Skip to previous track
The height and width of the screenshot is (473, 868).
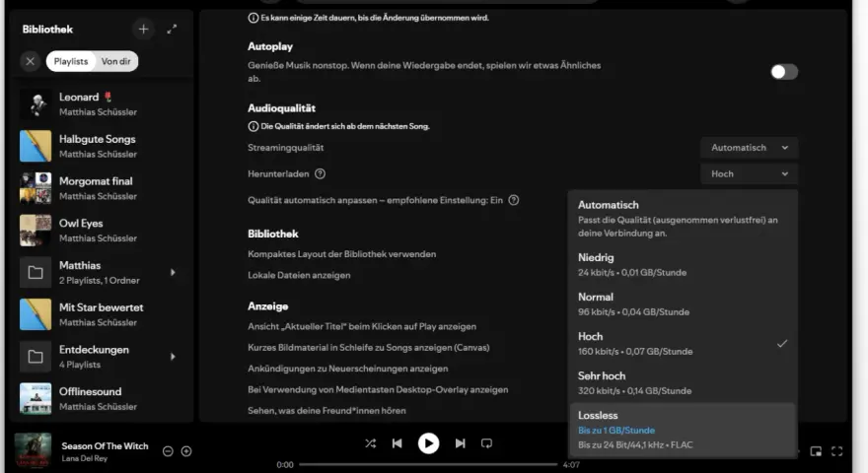[x=397, y=443]
